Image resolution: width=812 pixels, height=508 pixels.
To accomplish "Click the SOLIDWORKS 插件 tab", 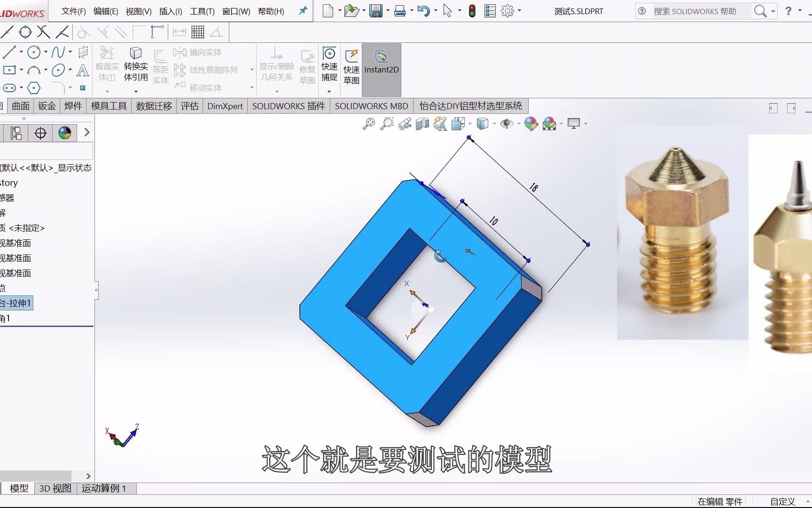I will (x=289, y=106).
